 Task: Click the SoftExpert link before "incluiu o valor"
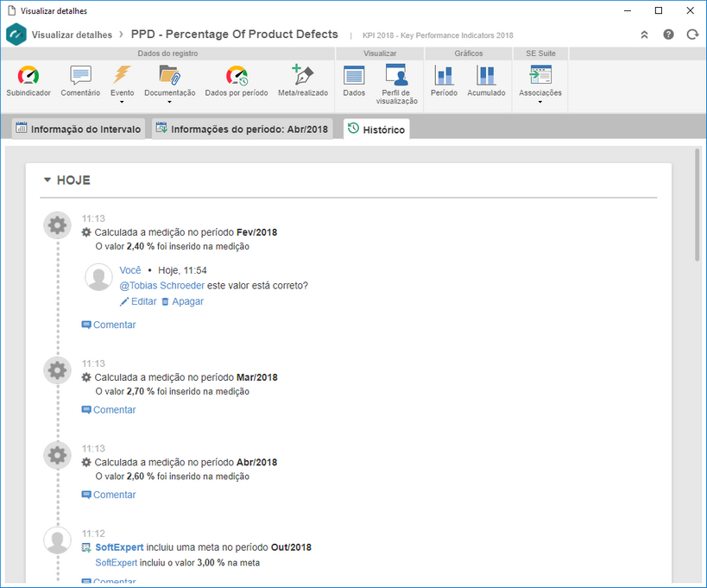tap(117, 562)
